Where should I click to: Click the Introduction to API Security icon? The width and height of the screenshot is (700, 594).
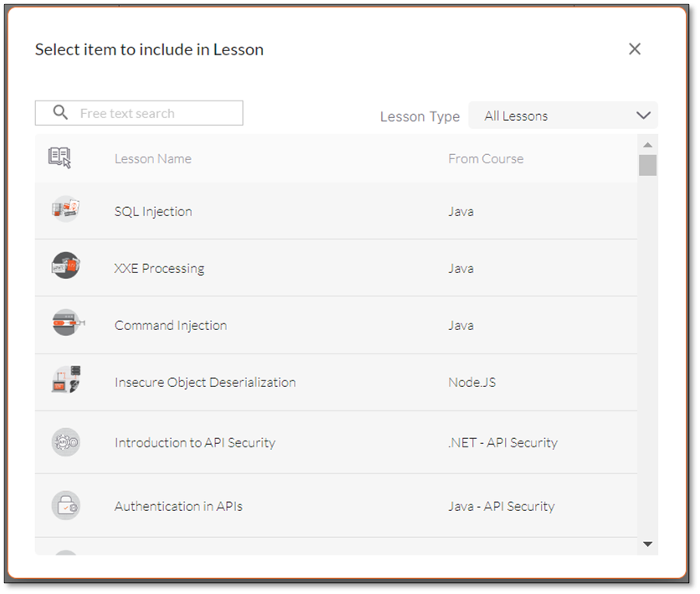click(65, 442)
